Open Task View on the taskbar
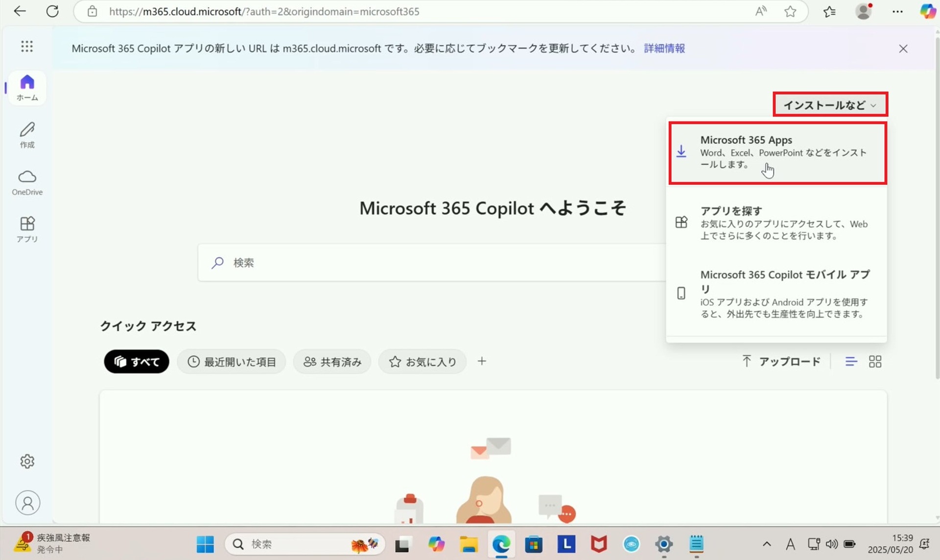The image size is (940, 560). point(402,544)
